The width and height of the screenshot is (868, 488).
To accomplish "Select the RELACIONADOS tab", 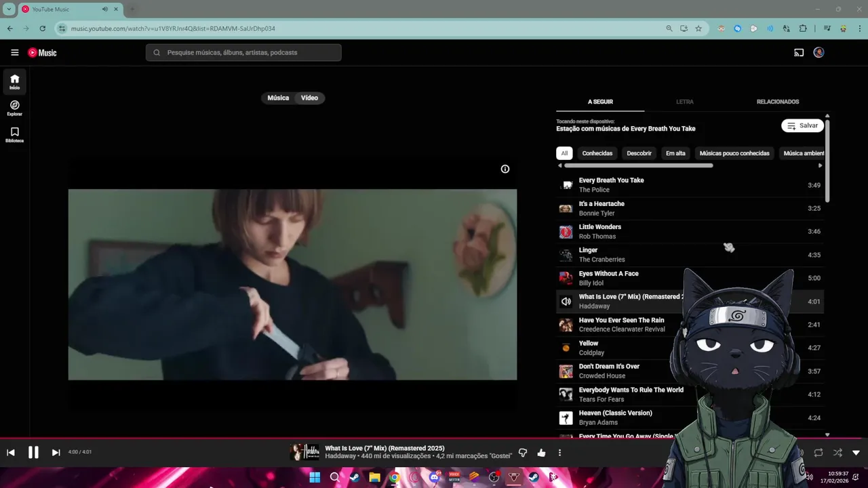I will coord(778,102).
